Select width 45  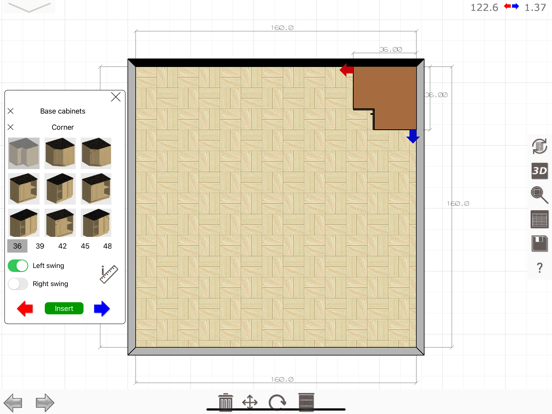point(85,246)
